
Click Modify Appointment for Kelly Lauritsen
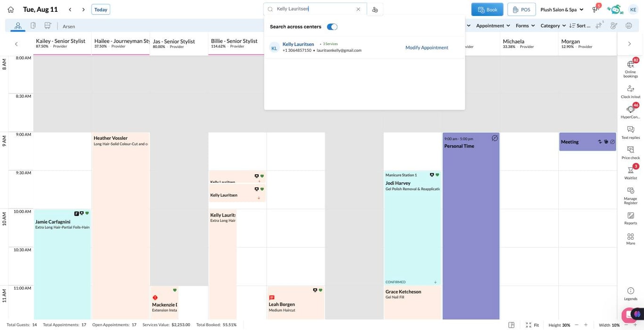[x=427, y=48]
